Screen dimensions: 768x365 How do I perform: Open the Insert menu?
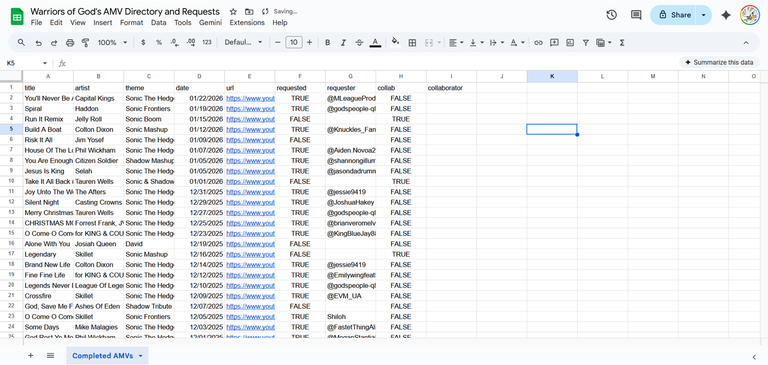(x=103, y=23)
